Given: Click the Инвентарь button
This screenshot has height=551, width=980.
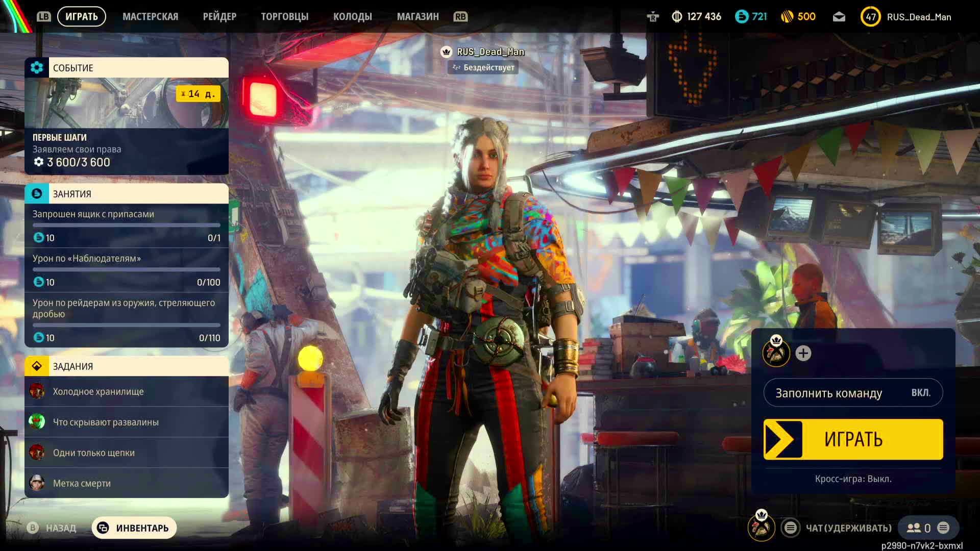Looking at the screenshot, I should click(x=134, y=528).
